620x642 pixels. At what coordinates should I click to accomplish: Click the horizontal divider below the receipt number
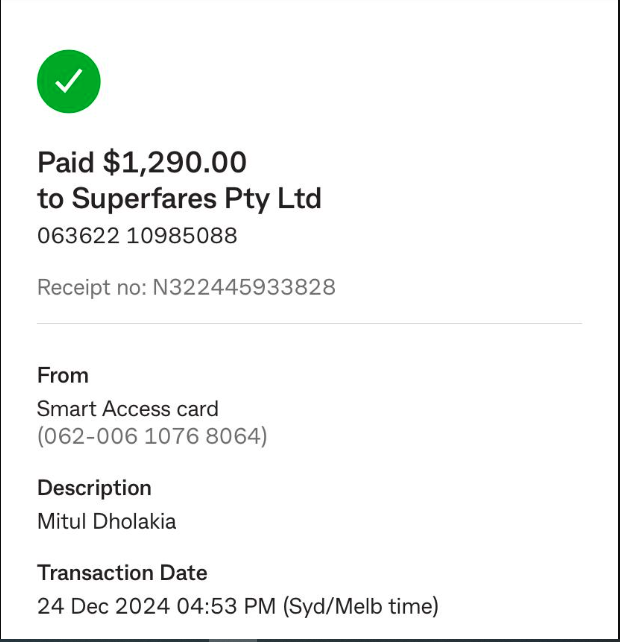pos(310,323)
